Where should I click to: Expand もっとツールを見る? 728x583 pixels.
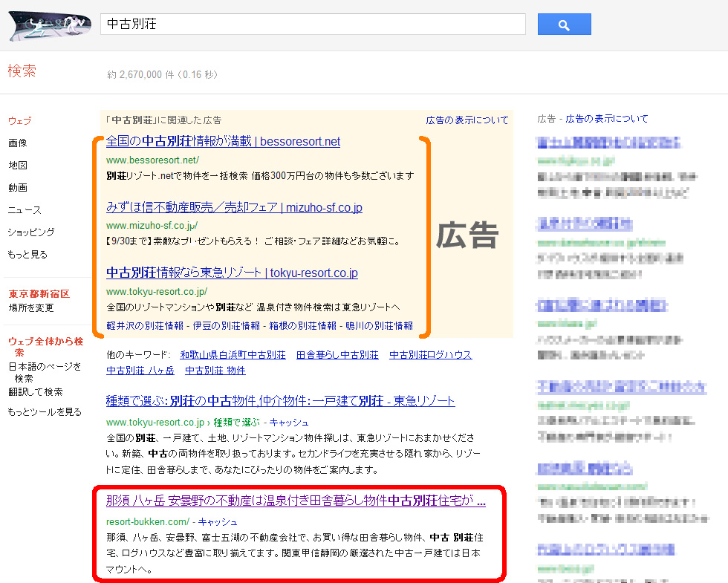[x=45, y=411]
